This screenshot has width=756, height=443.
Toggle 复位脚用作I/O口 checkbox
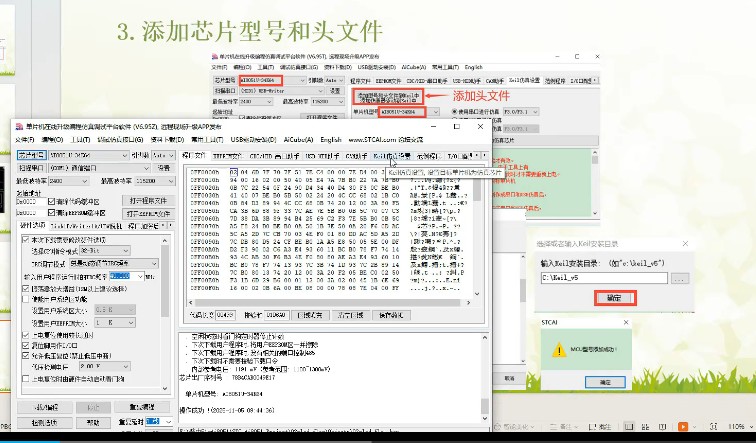26,346
